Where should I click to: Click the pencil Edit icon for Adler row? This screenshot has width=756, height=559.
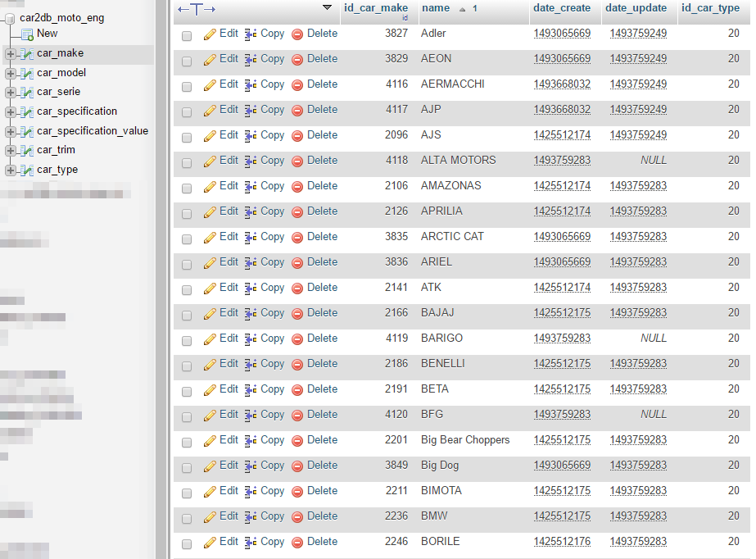click(210, 34)
